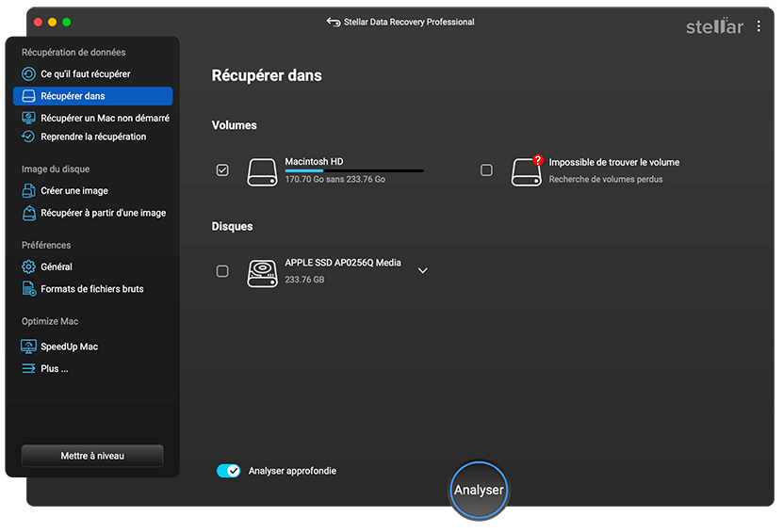Image resolution: width=783 pixels, height=532 pixels.
Task: Click the red close window button
Action: 38,22
